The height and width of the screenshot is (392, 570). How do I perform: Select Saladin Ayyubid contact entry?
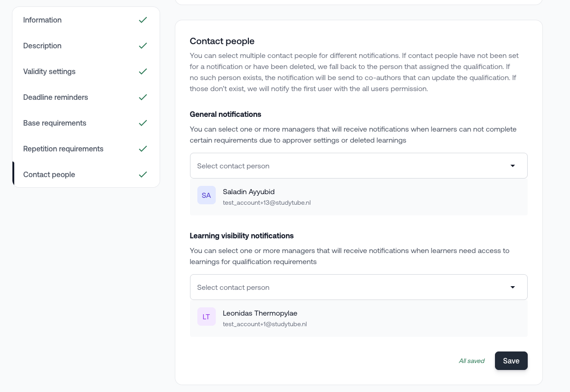(x=249, y=192)
